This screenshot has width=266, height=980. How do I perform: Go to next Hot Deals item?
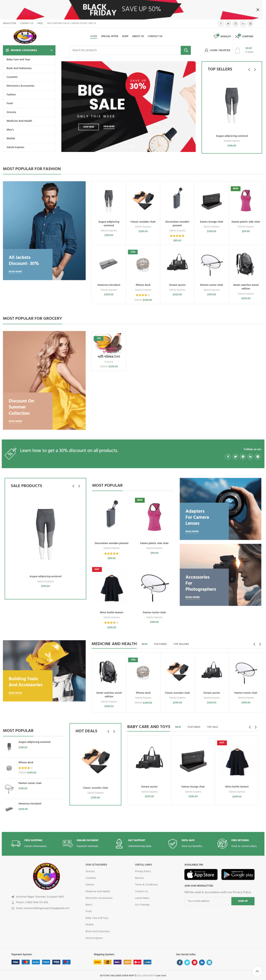tap(114, 731)
